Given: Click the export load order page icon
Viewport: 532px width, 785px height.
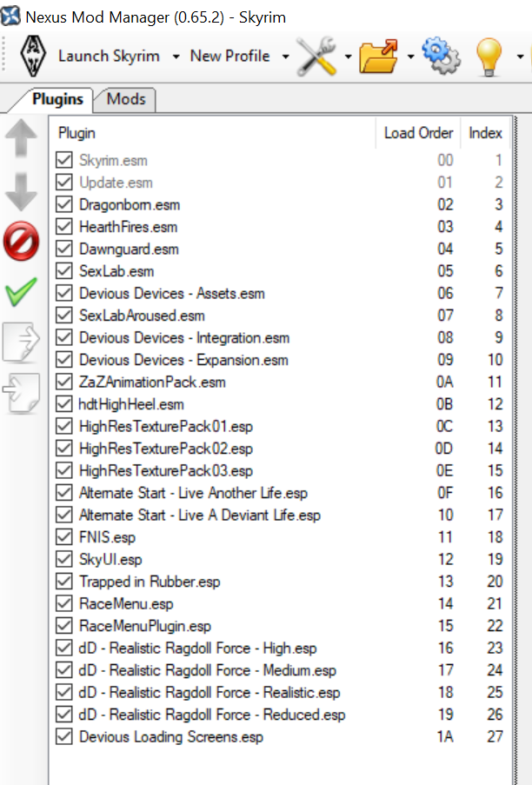Looking at the screenshot, I should (x=21, y=342).
